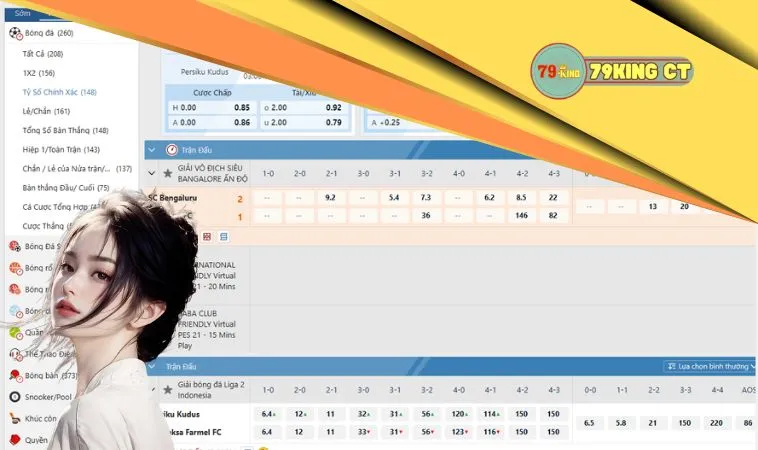Click the Khúc côn hockey icon
The width and height of the screenshot is (758, 450).
(x=15, y=418)
